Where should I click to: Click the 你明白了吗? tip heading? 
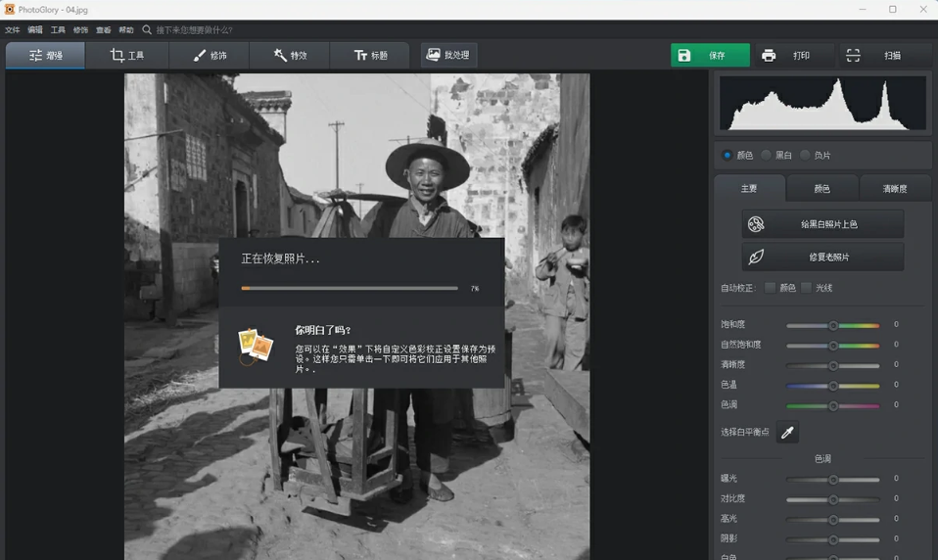pos(322,330)
